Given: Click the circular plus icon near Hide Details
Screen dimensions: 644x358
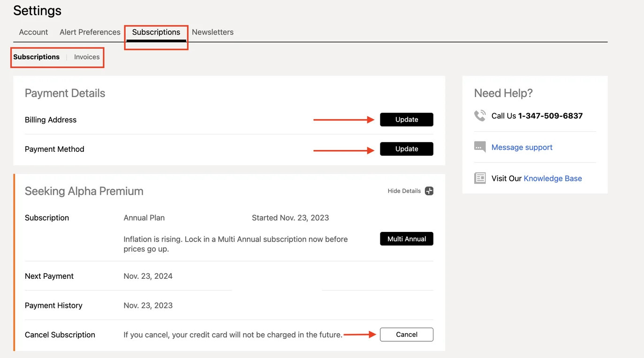Looking at the screenshot, I should (x=429, y=191).
